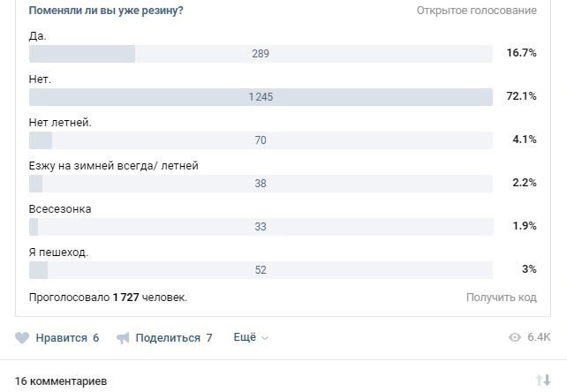This screenshot has height=392, width=567.
Task: Click the 6.4K view counter
Action: (x=539, y=337)
